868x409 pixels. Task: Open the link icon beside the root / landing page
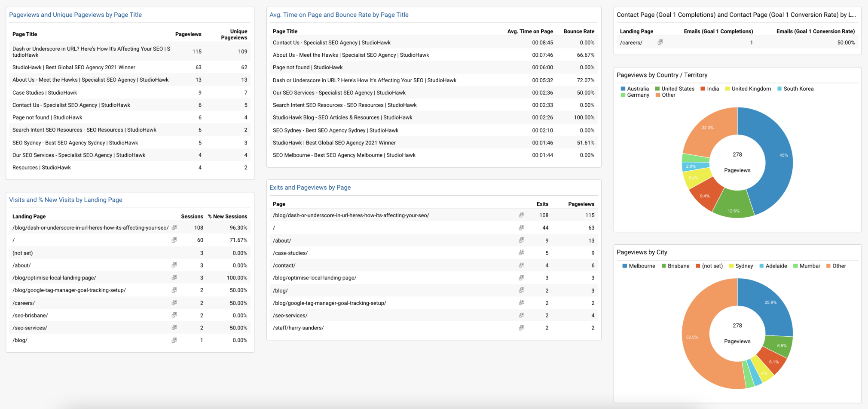(174, 240)
